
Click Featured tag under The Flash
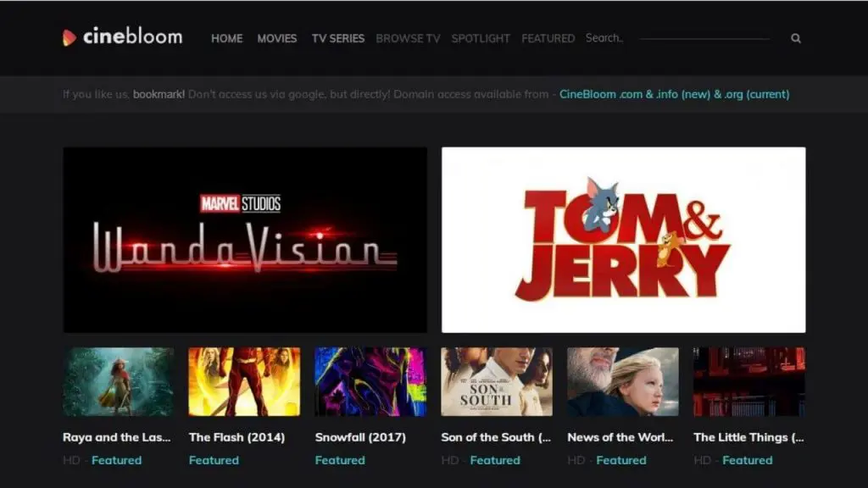214,460
